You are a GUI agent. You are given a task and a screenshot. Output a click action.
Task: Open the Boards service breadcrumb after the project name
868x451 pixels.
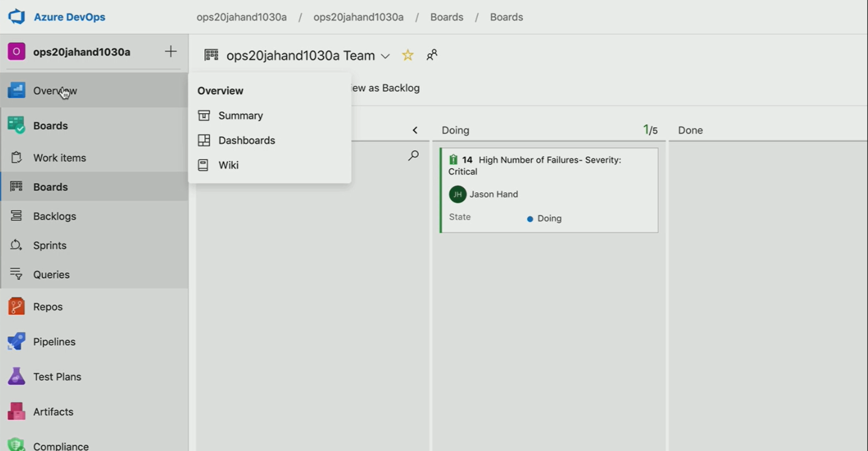[x=446, y=17]
